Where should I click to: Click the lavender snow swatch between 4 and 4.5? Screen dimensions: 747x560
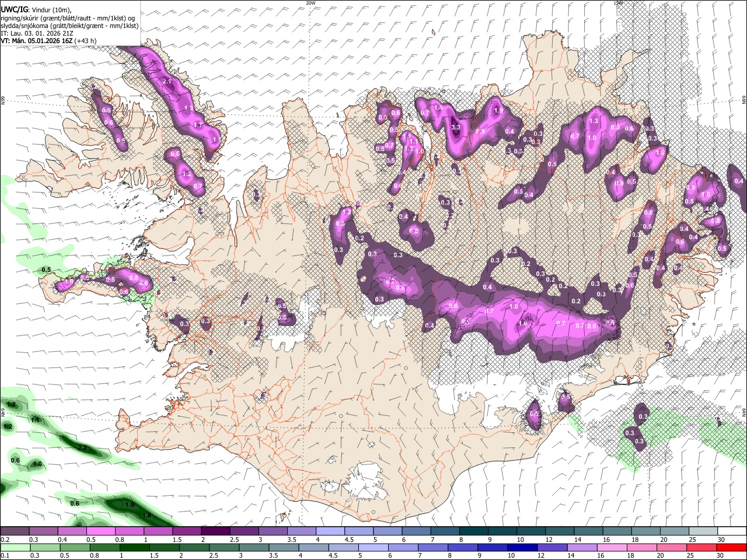pos(330,531)
